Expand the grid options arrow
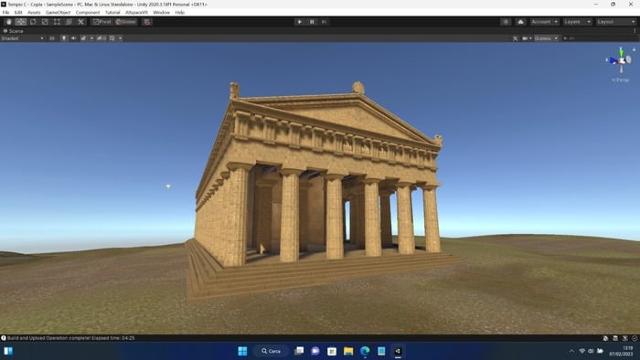The height and width of the screenshot is (360, 640). tap(120, 38)
